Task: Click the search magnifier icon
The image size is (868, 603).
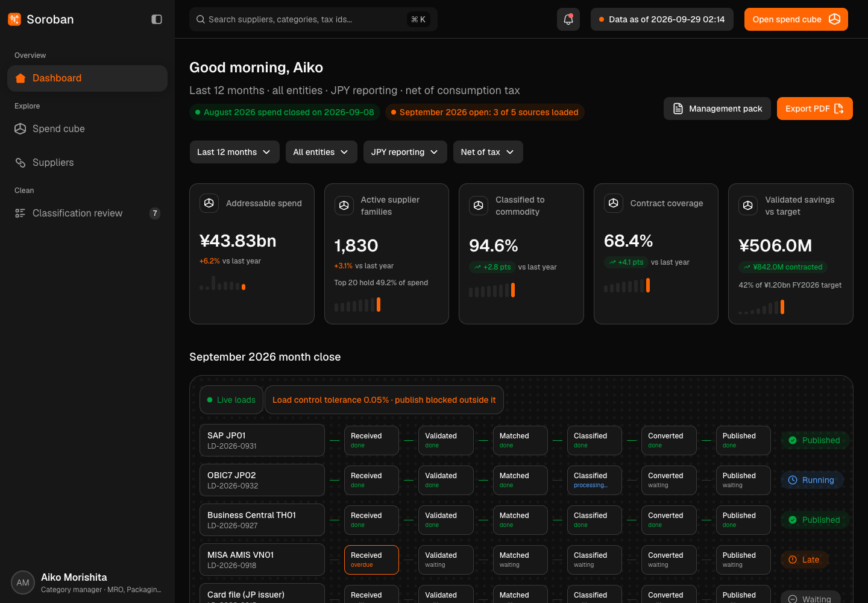Action: [x=201, y=19]
